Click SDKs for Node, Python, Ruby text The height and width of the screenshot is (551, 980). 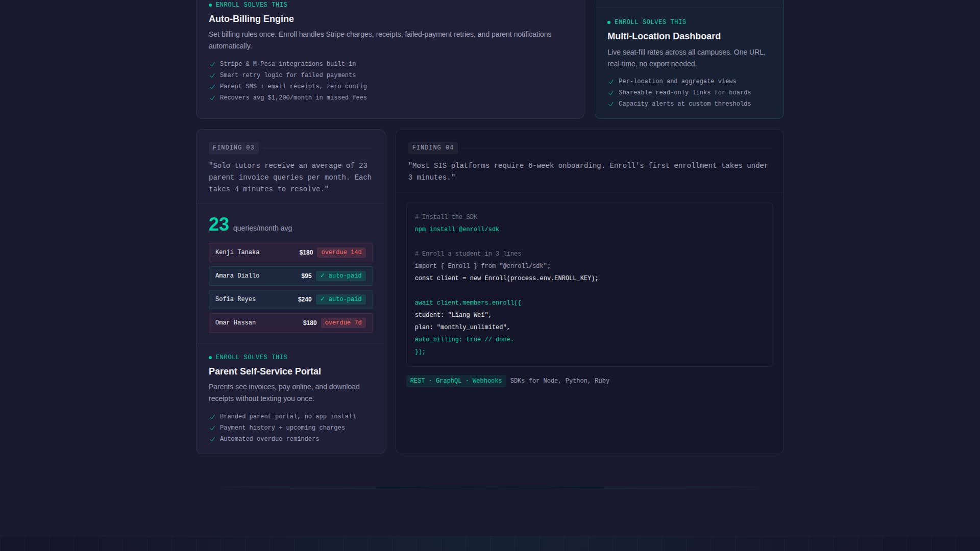pyautogui.click(x=560, y=381)
